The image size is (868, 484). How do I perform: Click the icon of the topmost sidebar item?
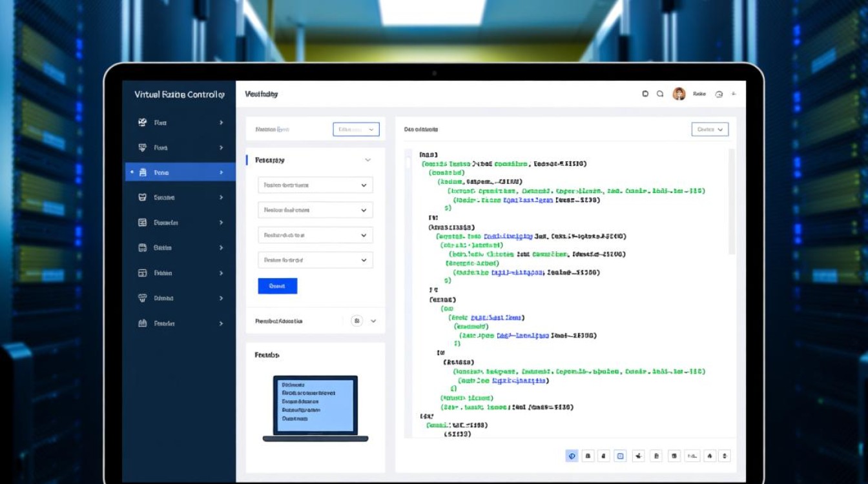click(x=143, y=123)
